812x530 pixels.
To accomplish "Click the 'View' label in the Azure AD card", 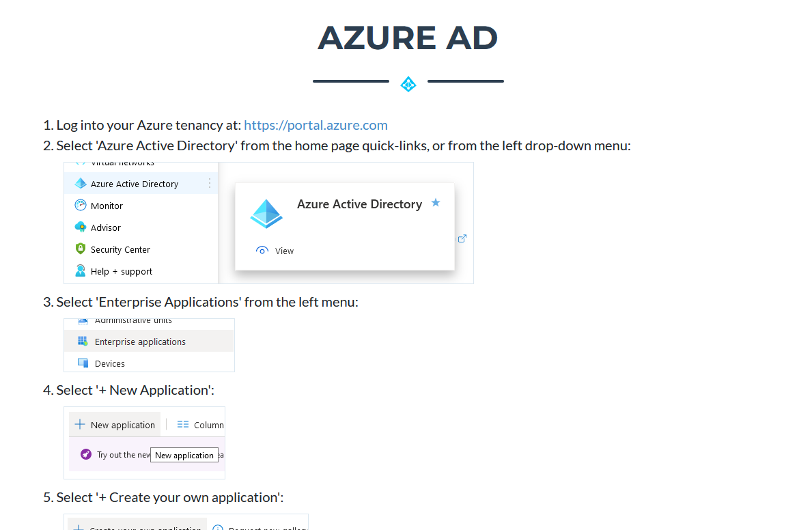I will click(284, 251).
